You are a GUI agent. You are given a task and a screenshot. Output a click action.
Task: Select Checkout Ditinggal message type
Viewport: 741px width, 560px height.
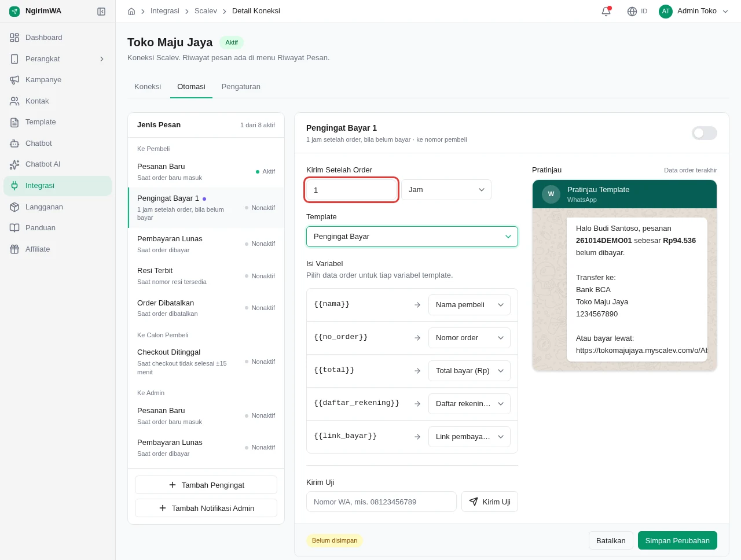(x=206, y=362)
